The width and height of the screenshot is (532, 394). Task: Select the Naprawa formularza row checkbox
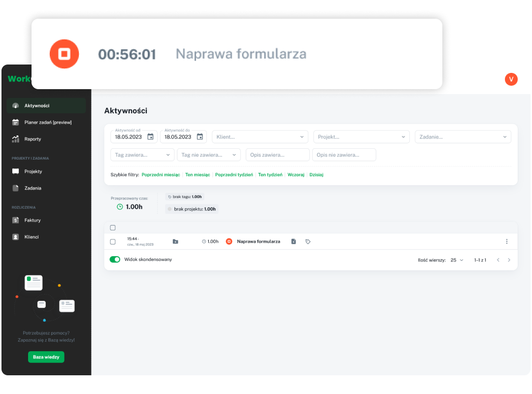pos(113,242)
